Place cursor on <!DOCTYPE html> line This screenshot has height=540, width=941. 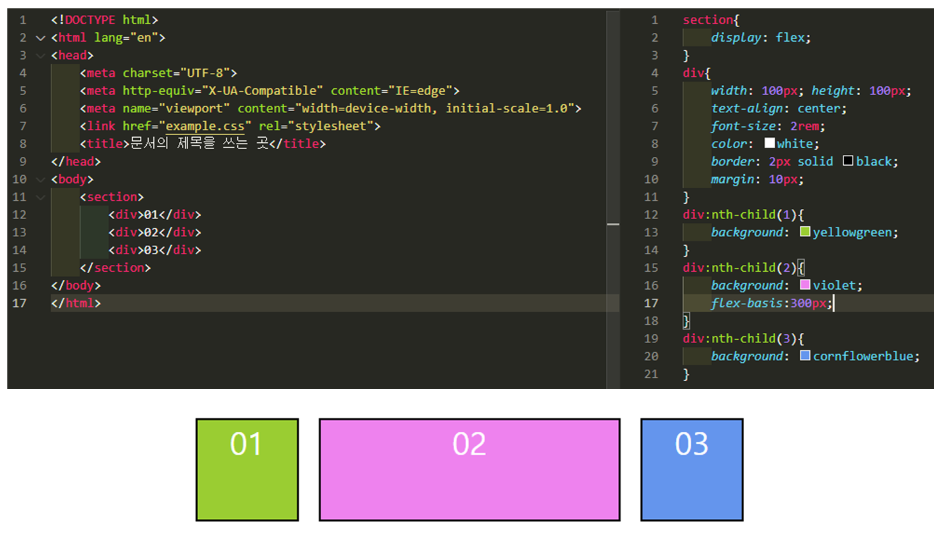click(x=104, y=20)
